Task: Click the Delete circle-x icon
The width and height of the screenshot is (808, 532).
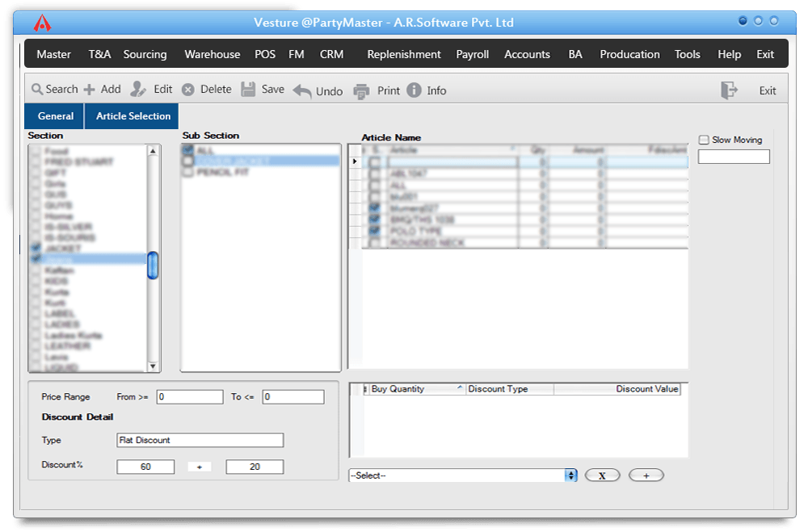Action: [x=188, y=90]
